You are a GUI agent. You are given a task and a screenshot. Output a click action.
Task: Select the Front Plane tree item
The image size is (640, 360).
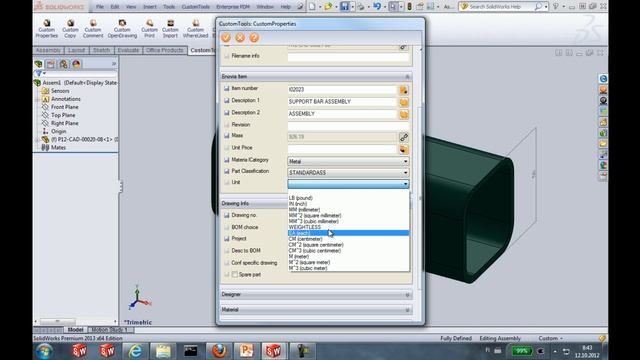pos(64,107)
